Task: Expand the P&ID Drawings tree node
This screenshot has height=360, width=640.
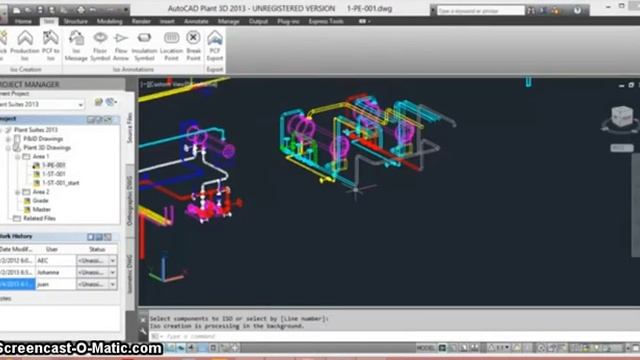Action: [8, 139]
